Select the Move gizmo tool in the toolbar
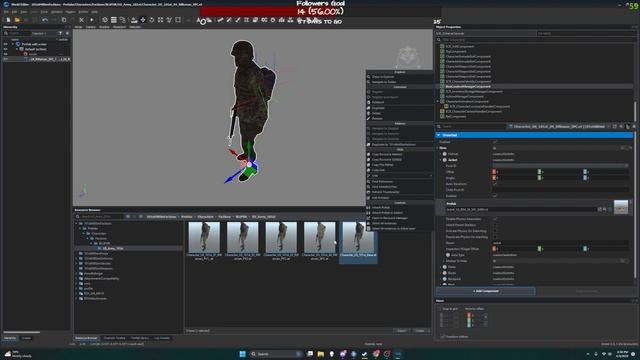The image size is (640, 360). 143,20
